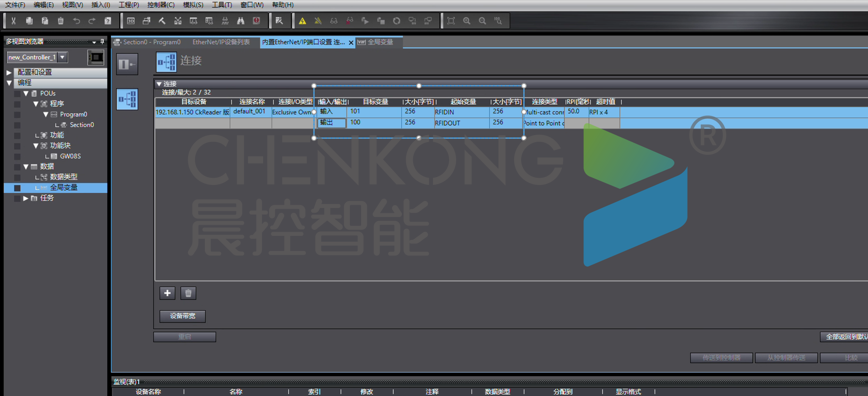Open the help question-mark toolbar icon
This screenshot has width=868, height=396.
[108, 21]
